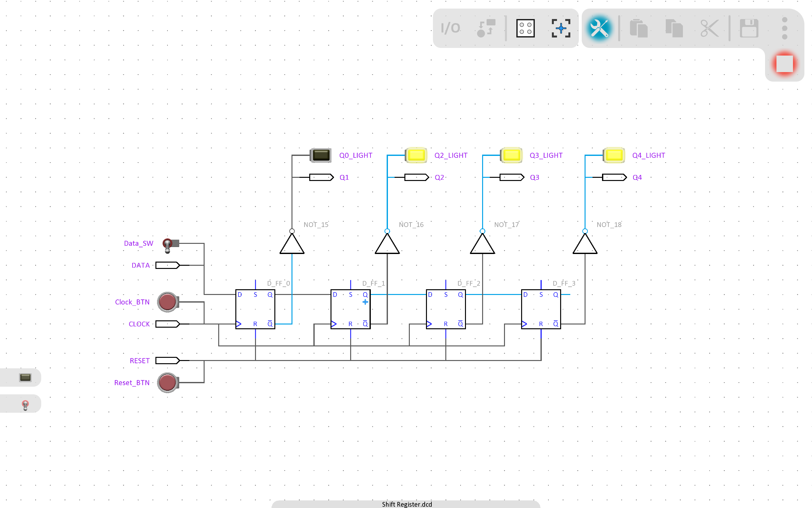Viewport: 812px width, 508px height.
Task: Click the RESET label text
Action: click(140, 361)
